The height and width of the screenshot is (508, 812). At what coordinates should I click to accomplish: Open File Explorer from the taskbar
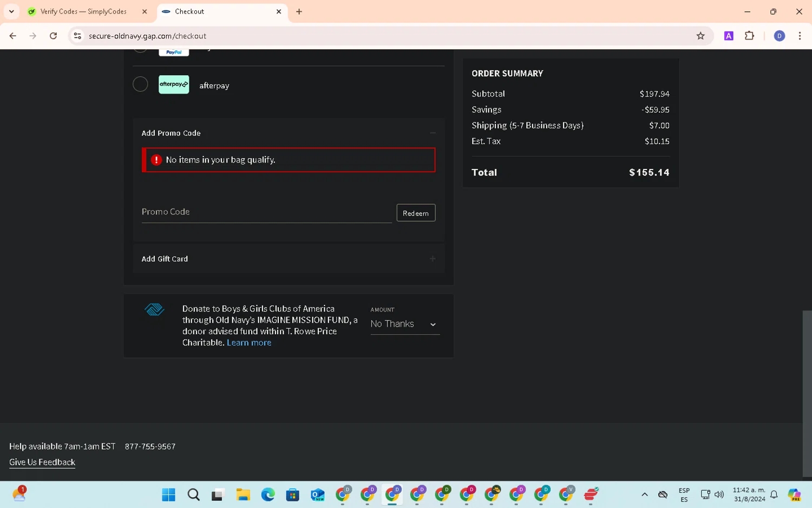(243, 494)
